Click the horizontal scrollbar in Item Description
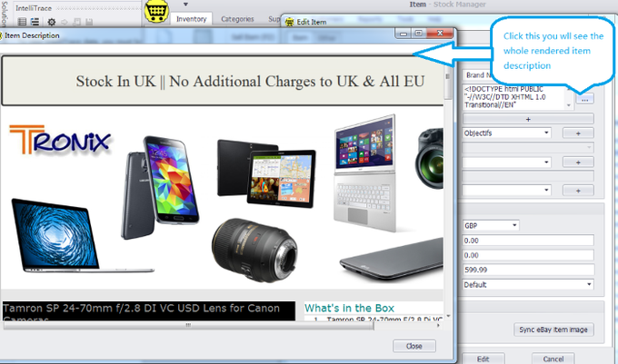 (x=188, y=326)
